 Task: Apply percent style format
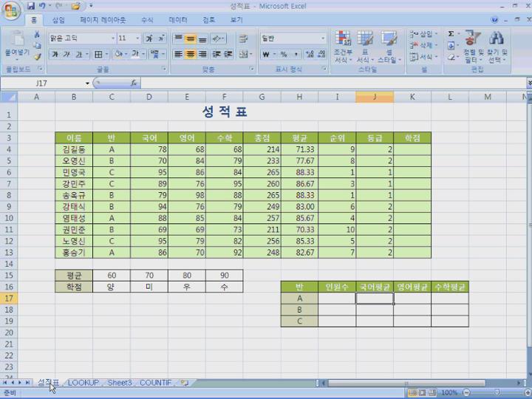click(284, 54)
